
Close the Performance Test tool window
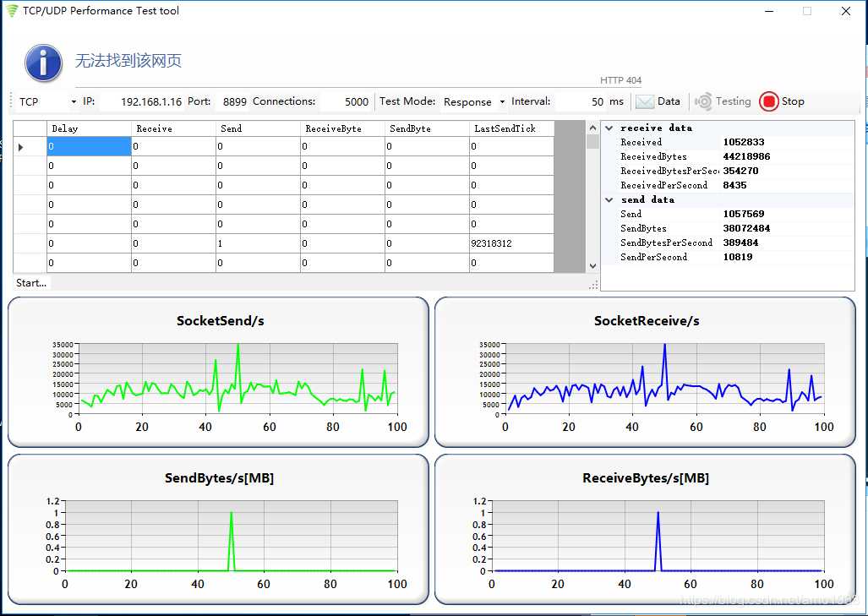(x=846, y=11)
